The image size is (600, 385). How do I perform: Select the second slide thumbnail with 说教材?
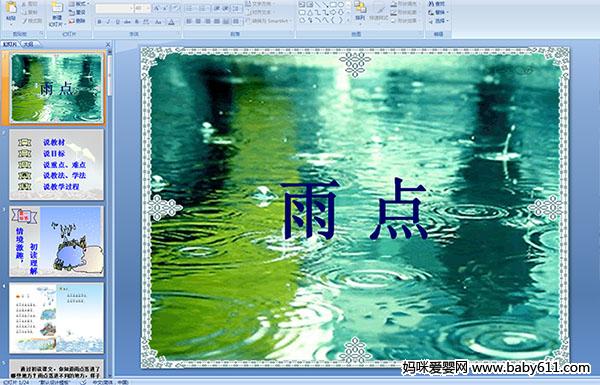point(56,165)
